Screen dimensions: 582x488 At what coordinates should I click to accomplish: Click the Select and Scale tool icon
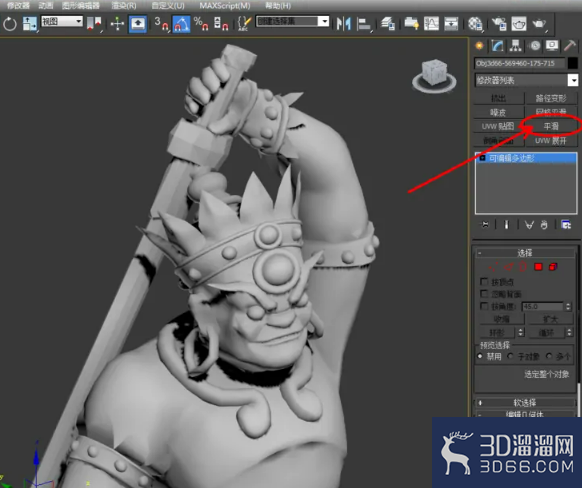tap(29, 24)
